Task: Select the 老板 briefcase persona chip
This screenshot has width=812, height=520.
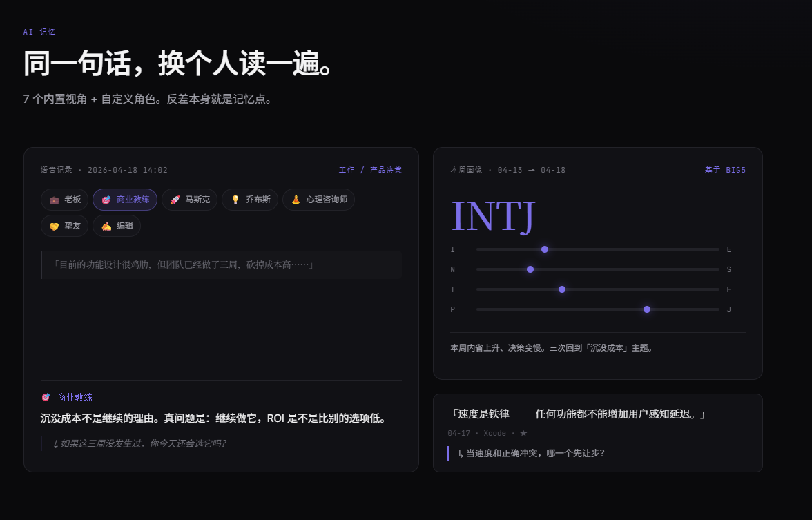Action: [65, 200]
